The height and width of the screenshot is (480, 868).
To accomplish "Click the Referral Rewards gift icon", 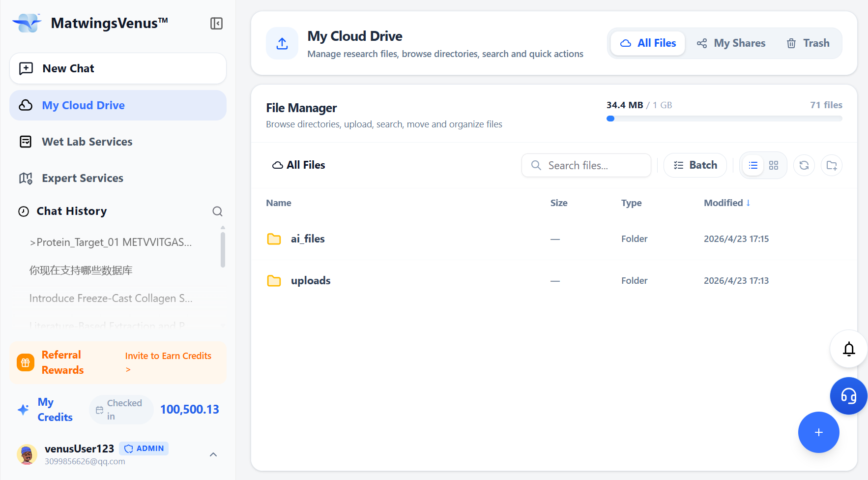I will coord(26,362).
